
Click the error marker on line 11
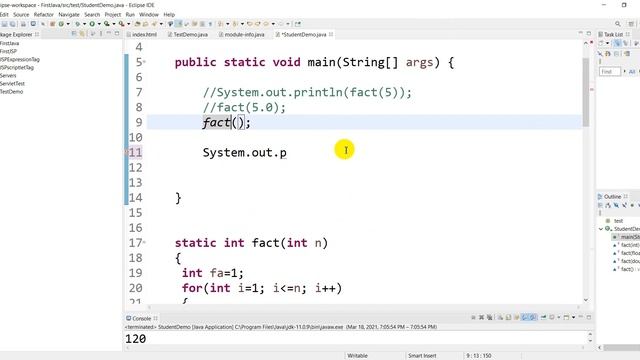pyautogui.click(x=126, y=152)
